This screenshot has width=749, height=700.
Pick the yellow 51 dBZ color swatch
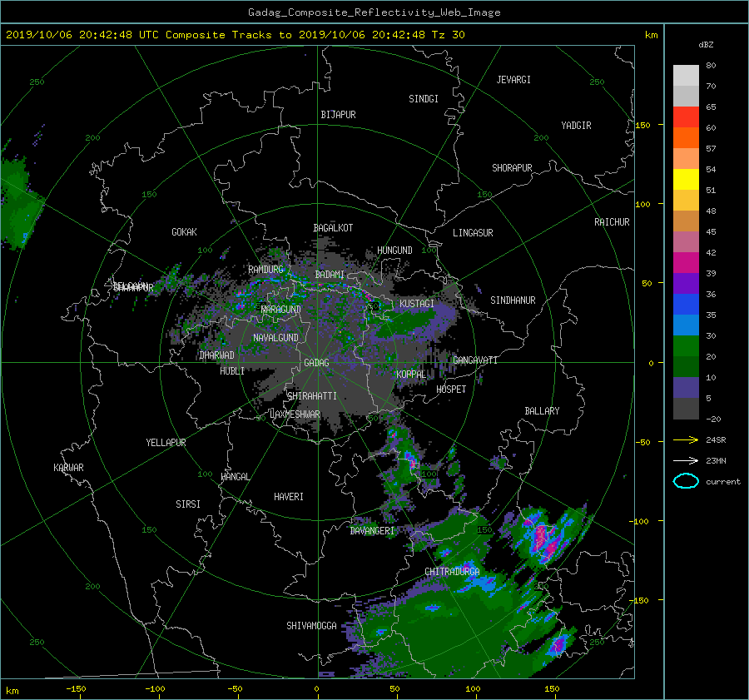pos(686,180)
